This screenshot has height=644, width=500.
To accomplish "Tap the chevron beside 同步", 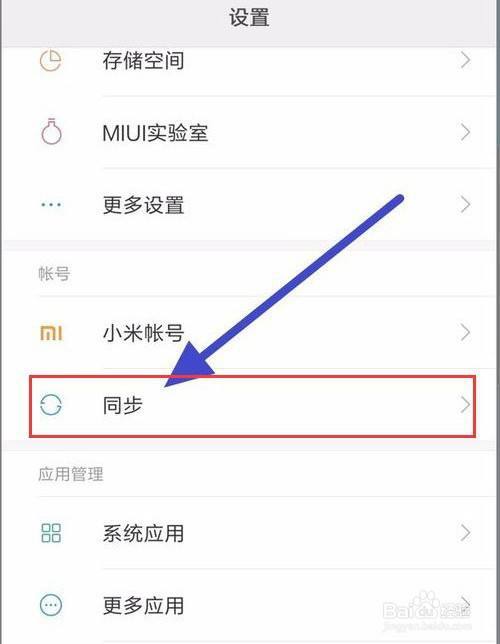I will 465,405.
